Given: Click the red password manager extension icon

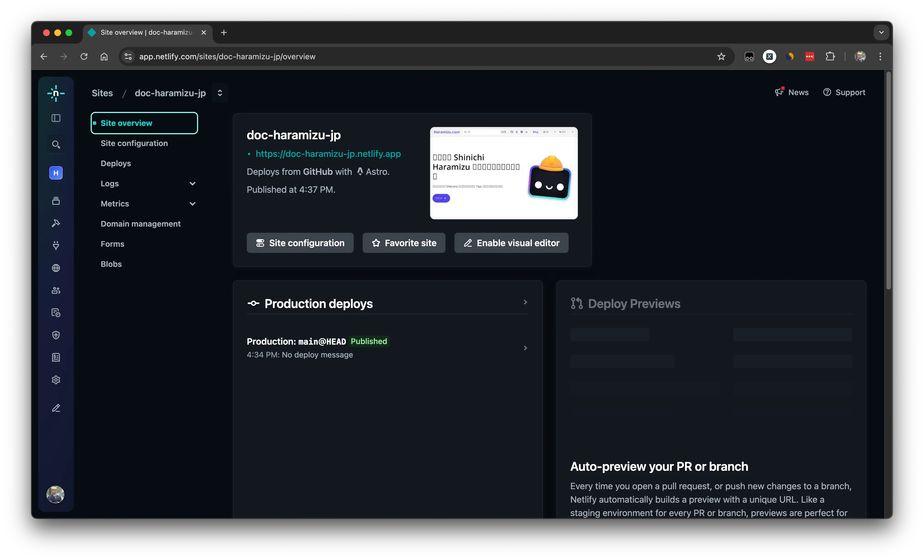Looking at the screenshot, I should point(810,57).
